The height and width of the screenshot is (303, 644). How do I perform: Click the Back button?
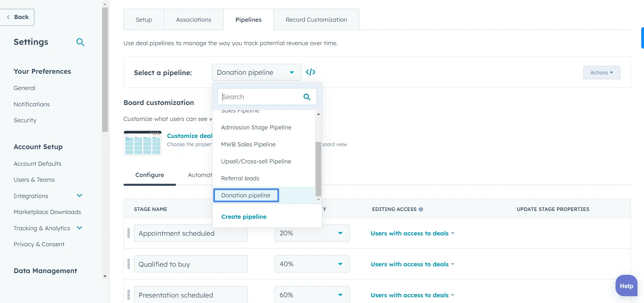click(x=18, y=17)
